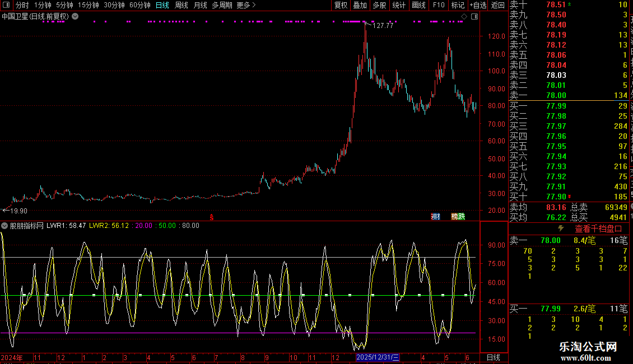The width and height of the screenshot is (633, 364).
Task: Toggle the chart window layout icon
Action: (x=474, y=17)
